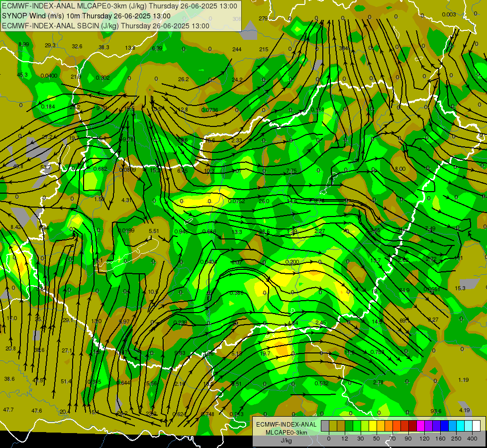Click the map value '0.0752'
Screen dimensions: 487x448
(237, 201)
